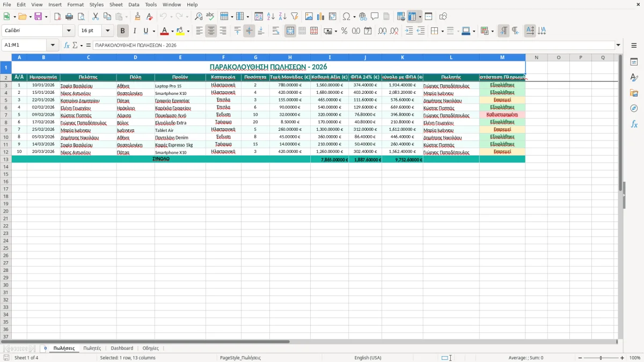Select the Merge and Center Cells icon

click(x=290, y=31)
